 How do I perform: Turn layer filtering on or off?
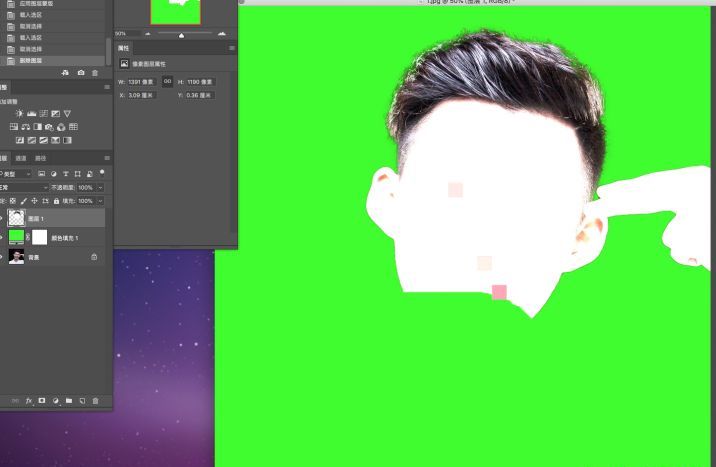click(102, 172)
